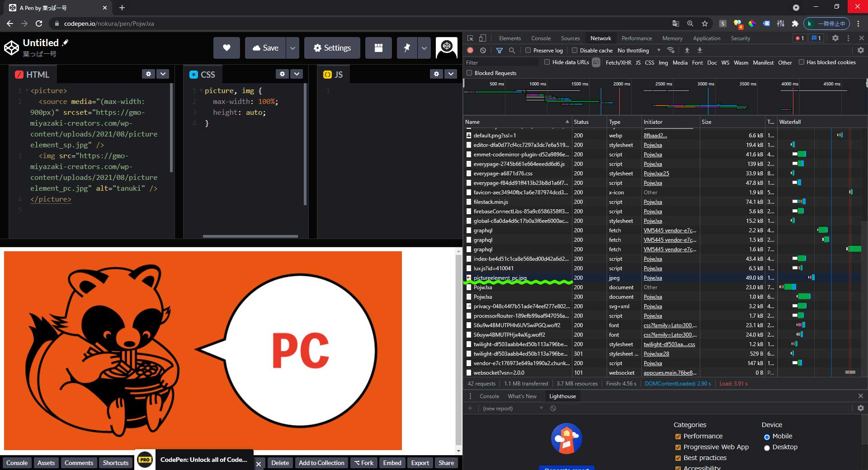Select Desktop device radio button
The height and width of the screenshot is (470, 868).
767,448
